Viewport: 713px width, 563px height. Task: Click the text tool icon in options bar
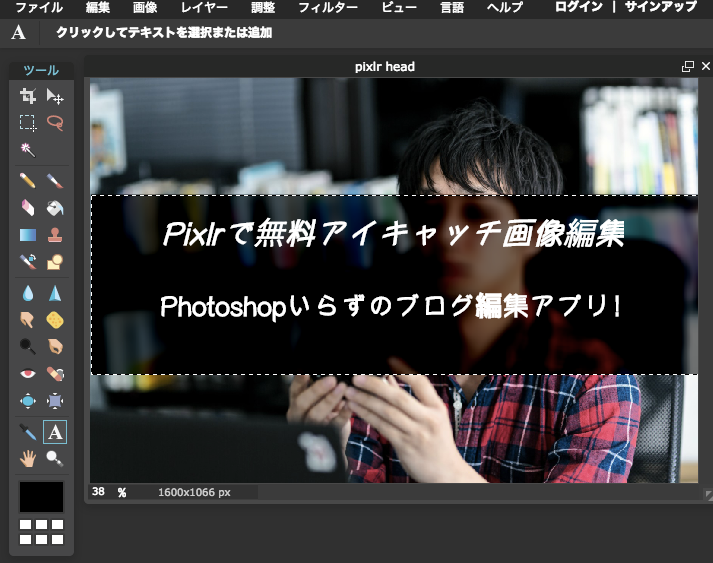point(18,32)
